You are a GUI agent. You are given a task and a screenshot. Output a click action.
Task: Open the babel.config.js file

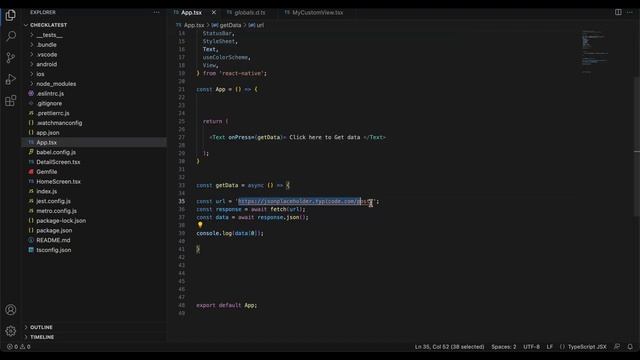56,152
